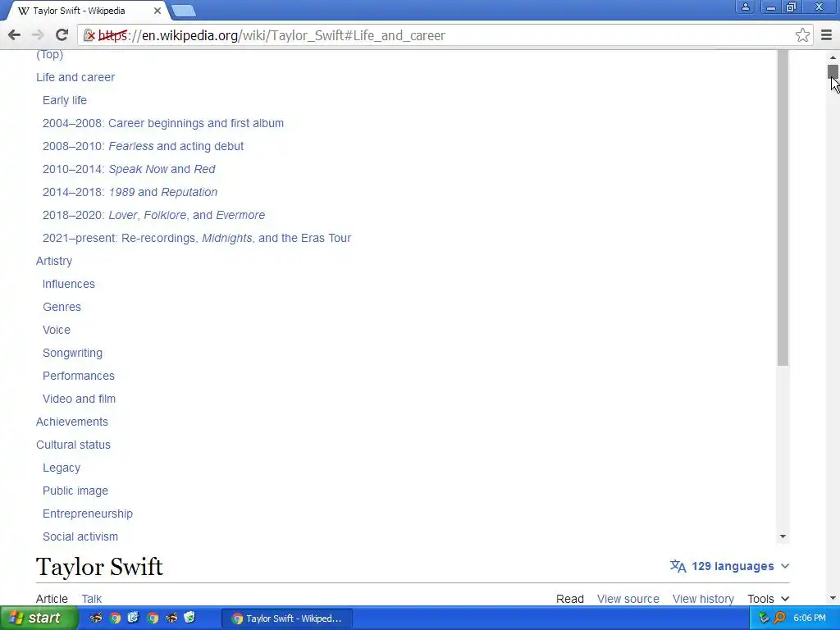This screenshot has height=630, width=840.
Task: Click the up arrow of the page scrollbar
Action: point(833,57)
